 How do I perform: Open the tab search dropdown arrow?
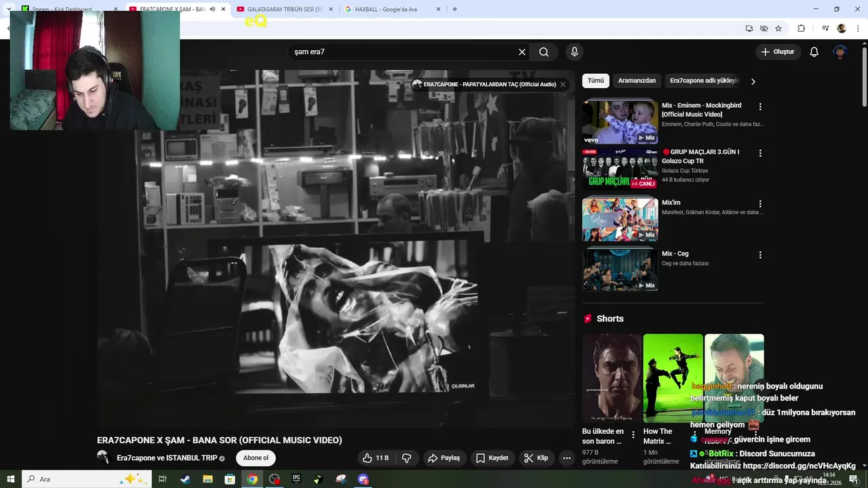[9, 9]
